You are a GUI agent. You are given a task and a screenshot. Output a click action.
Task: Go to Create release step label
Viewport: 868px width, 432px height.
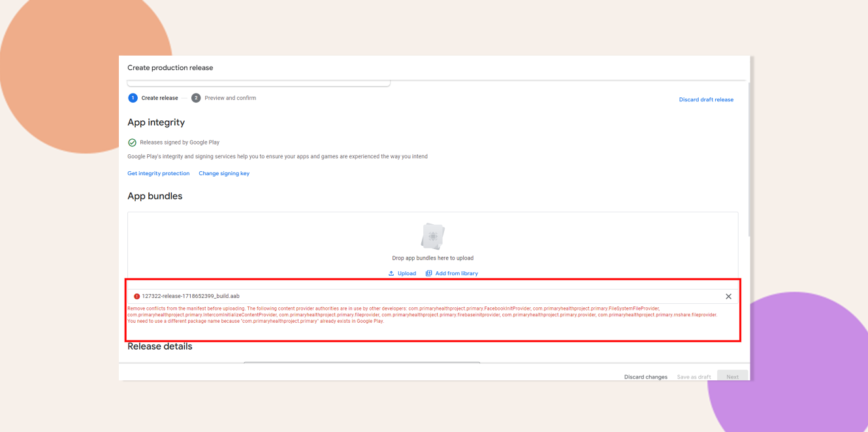click(159, 98)
